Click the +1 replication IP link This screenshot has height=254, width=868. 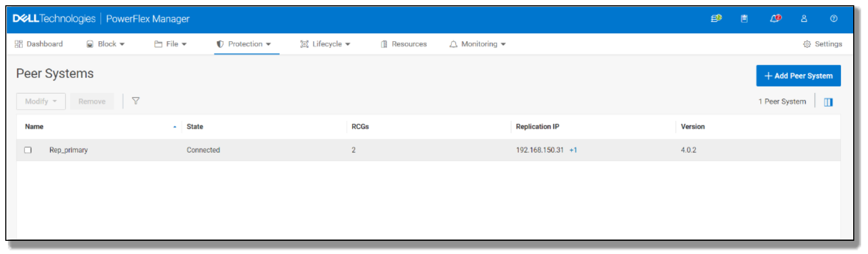[x=573, y=150]
